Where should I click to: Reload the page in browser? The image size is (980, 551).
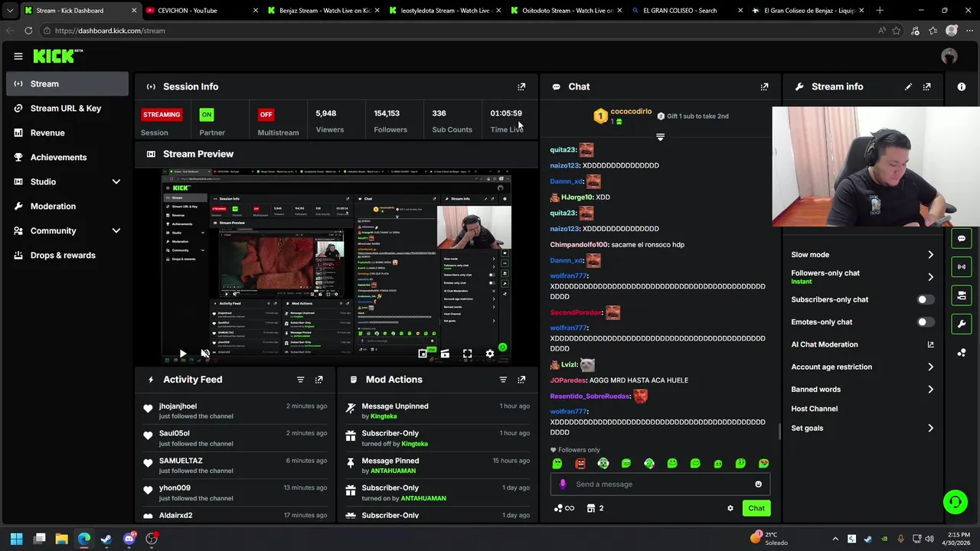pyautogui.click(x=28, y=31)
